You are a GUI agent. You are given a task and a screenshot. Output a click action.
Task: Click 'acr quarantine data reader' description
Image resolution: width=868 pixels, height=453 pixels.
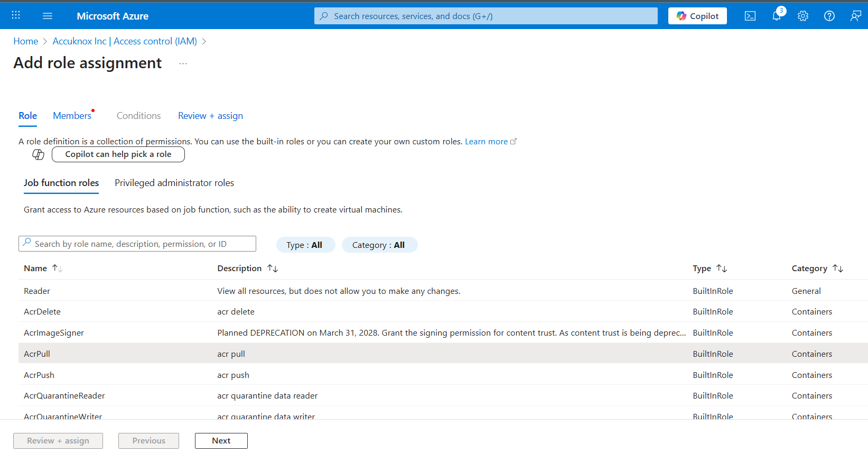tap(267, 395)
